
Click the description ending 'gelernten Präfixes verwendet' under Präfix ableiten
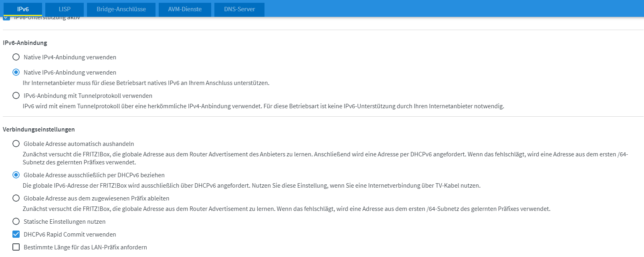tap(287, 209)
